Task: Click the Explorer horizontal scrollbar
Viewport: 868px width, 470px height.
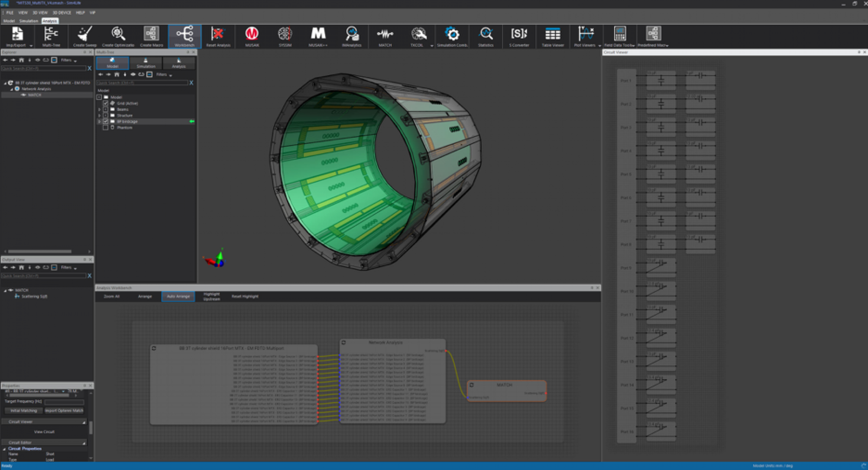Action: click(40, 251)
